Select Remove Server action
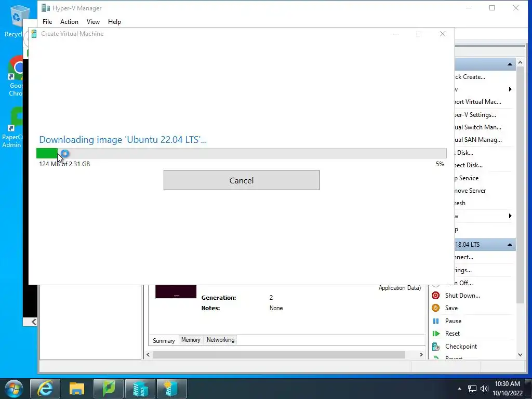This screenshot has width=532, height=399. (470, 191)
